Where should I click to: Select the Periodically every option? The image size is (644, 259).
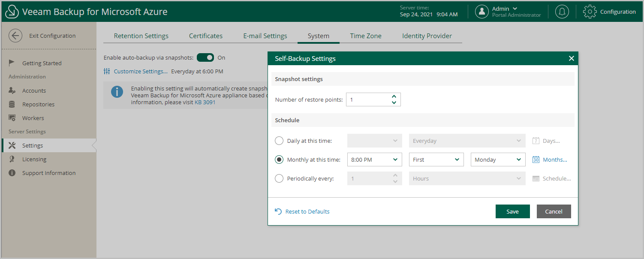click(x=279, y=178)
